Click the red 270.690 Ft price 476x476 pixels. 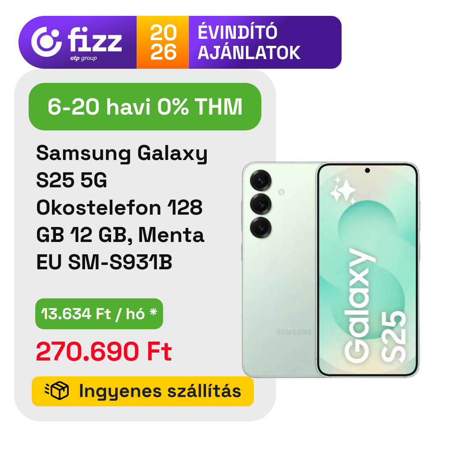[104, 352]
